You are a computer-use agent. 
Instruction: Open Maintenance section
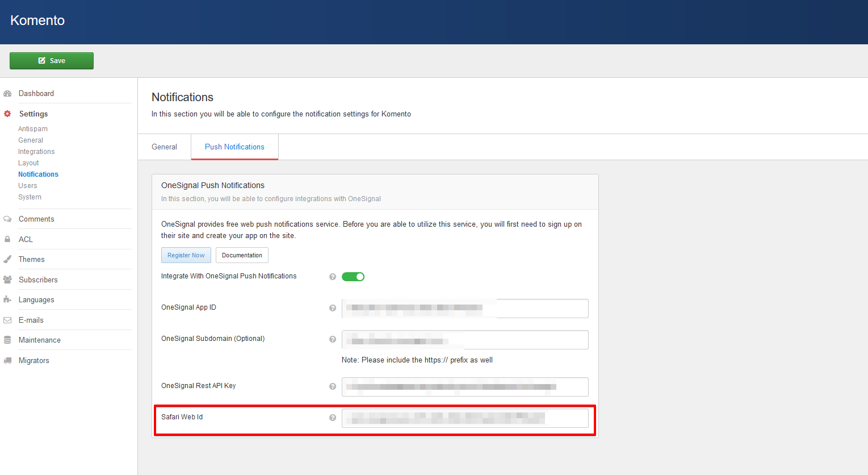click(x=39, y=340)
